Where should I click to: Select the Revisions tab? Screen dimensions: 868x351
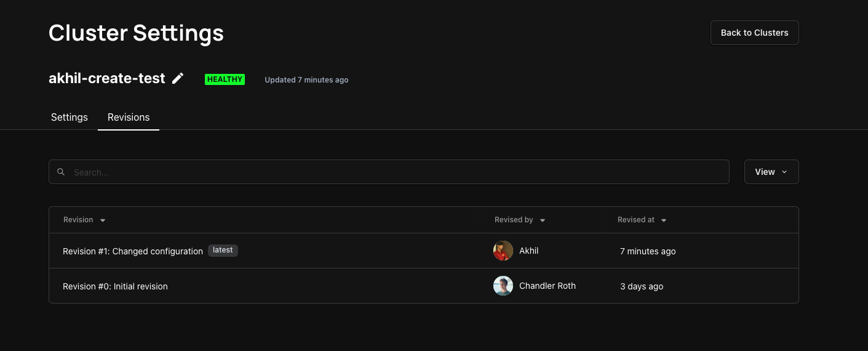coord(129,117)
